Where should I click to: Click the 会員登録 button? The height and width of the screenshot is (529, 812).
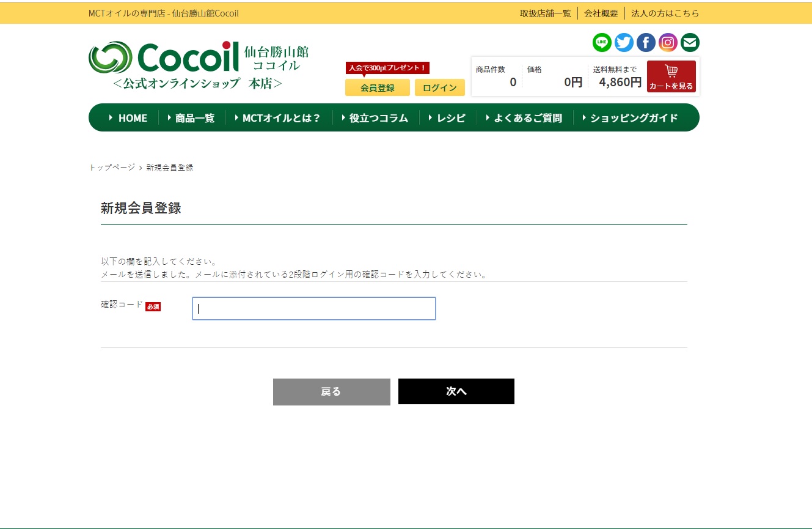tap(377, 87)
